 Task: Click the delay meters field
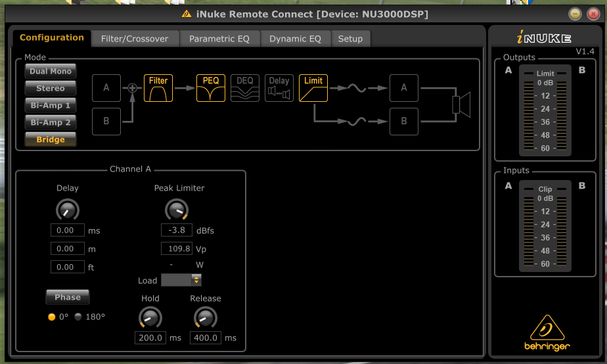(68, 248)
